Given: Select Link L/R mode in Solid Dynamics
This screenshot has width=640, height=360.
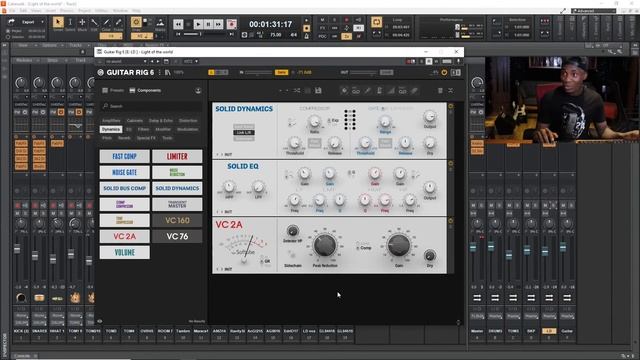Looking at the screenshot, I should (x=244, y=133).
